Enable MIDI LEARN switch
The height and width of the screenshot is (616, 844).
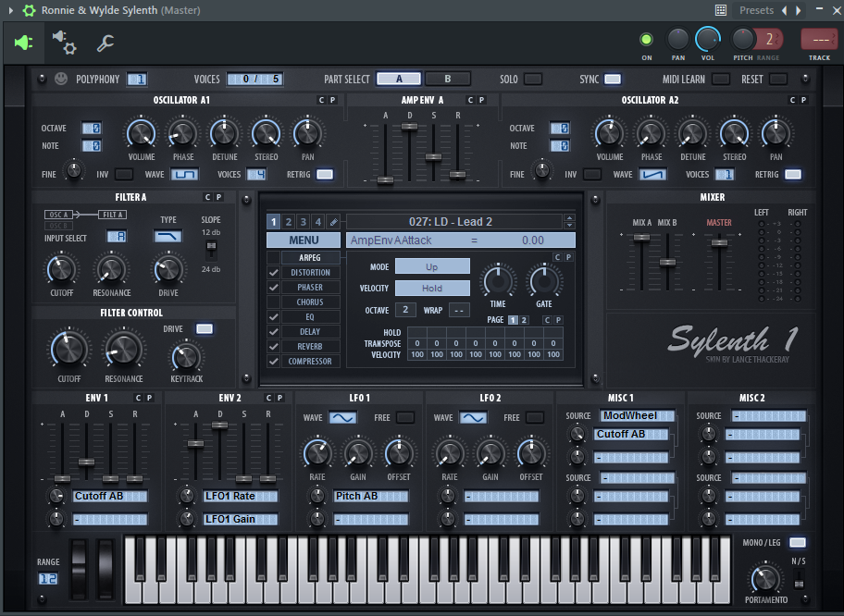721,80
